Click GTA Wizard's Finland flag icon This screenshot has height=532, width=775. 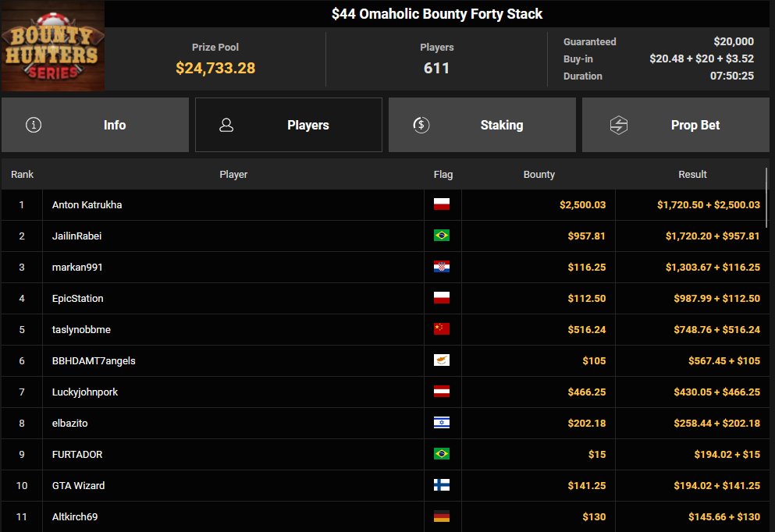[x=442, y=485]
